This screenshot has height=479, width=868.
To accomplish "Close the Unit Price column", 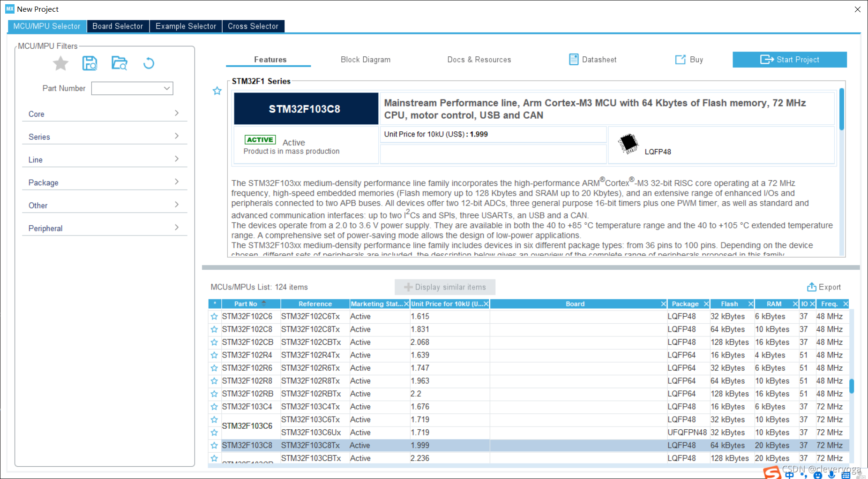I will (486, 304).
